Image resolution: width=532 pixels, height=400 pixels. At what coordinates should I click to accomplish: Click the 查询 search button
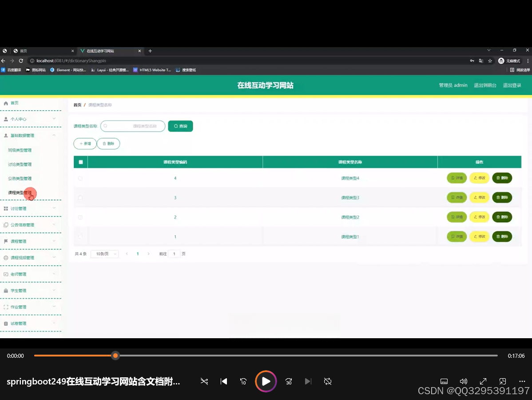(x=180, y=126)
